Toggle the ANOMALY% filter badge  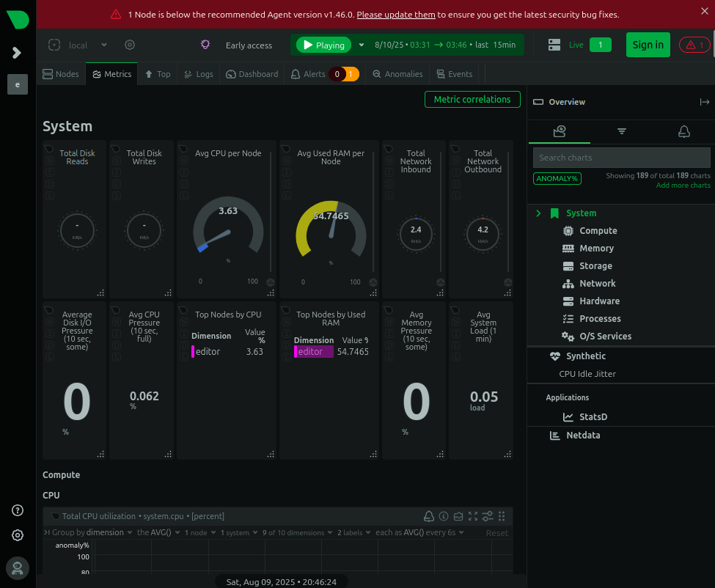(x=557, y=178)
